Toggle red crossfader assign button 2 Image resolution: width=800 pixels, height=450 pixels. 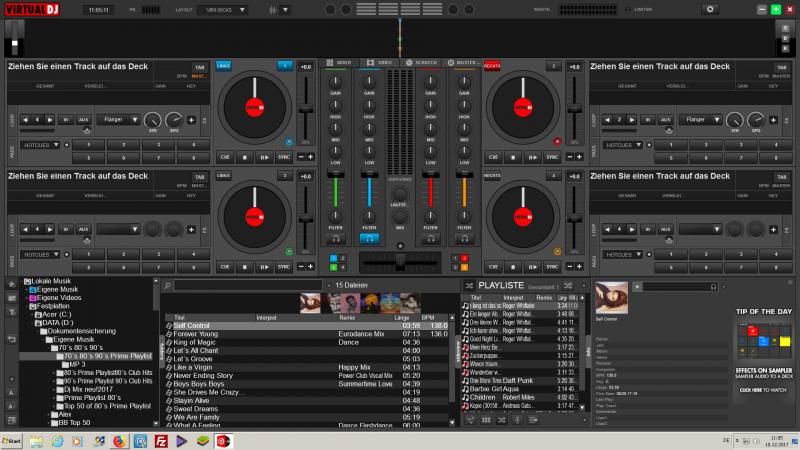pyautogui.click(x=464, y=258)
